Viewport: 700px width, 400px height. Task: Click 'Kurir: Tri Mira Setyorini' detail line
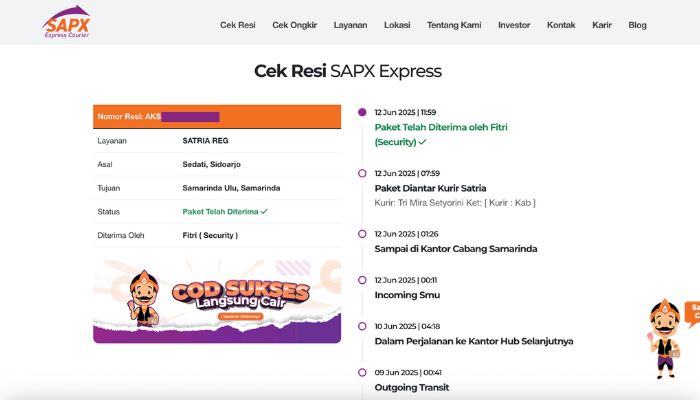[455, 203]
